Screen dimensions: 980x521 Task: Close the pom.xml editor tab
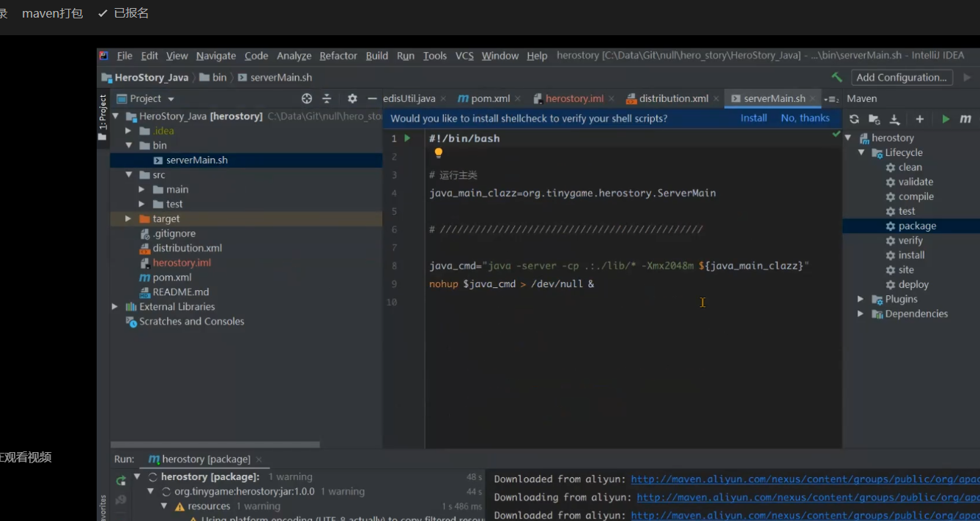(518, 99)
